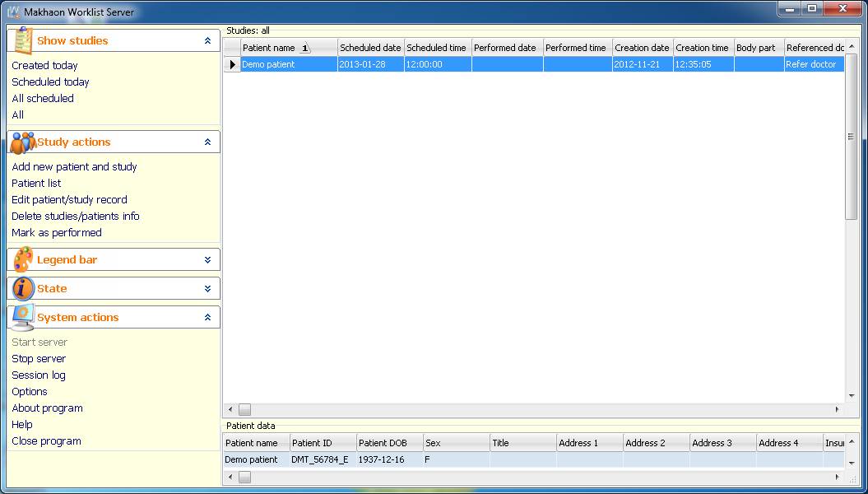
Task: Open Help
Action: [22, 425]
